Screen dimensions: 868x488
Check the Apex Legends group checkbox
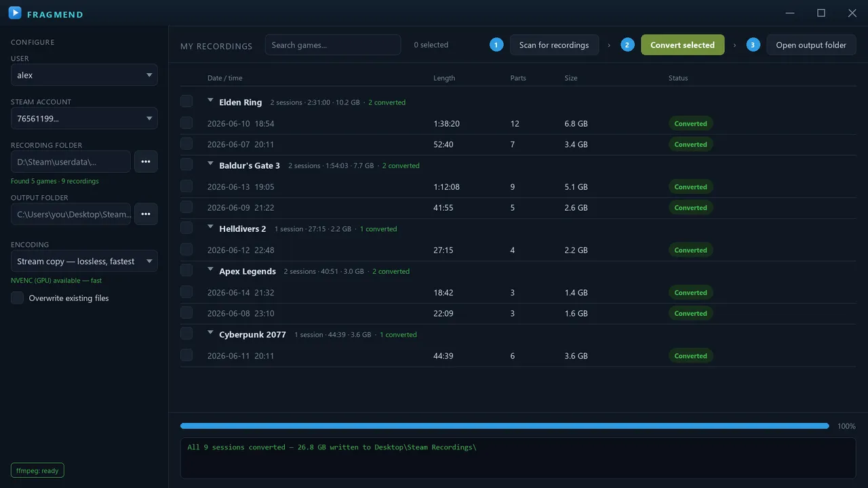186,270
